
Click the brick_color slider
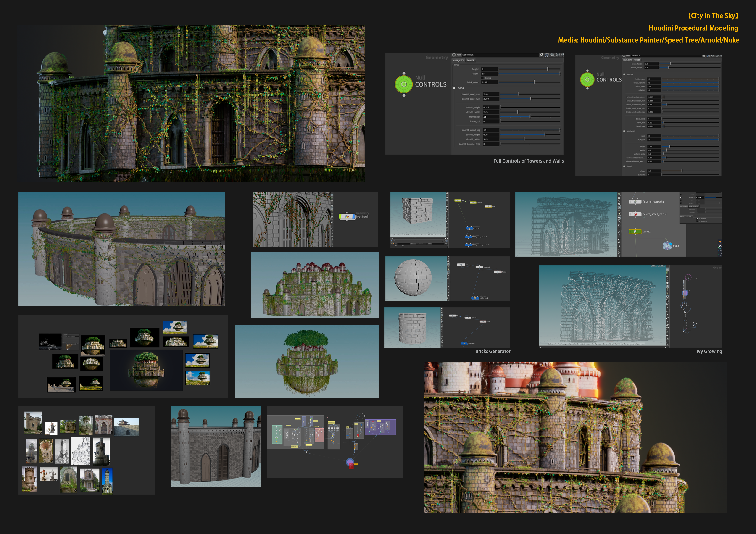click(x=529, y=82)
